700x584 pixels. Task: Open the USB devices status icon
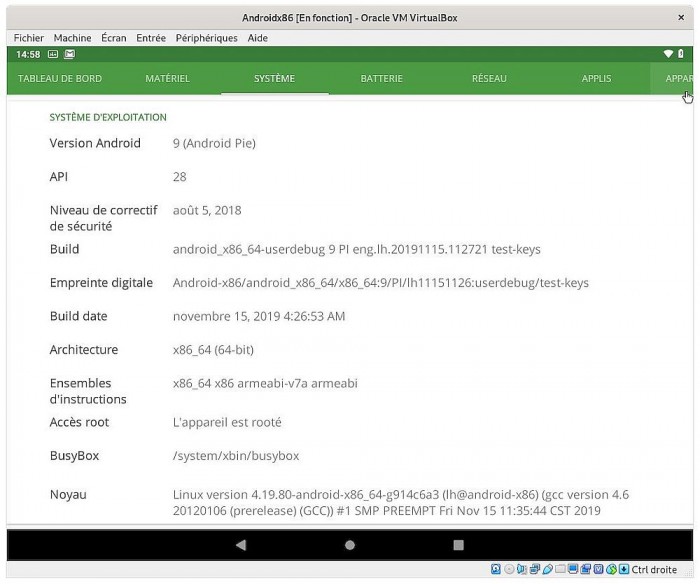click(547, 570)
